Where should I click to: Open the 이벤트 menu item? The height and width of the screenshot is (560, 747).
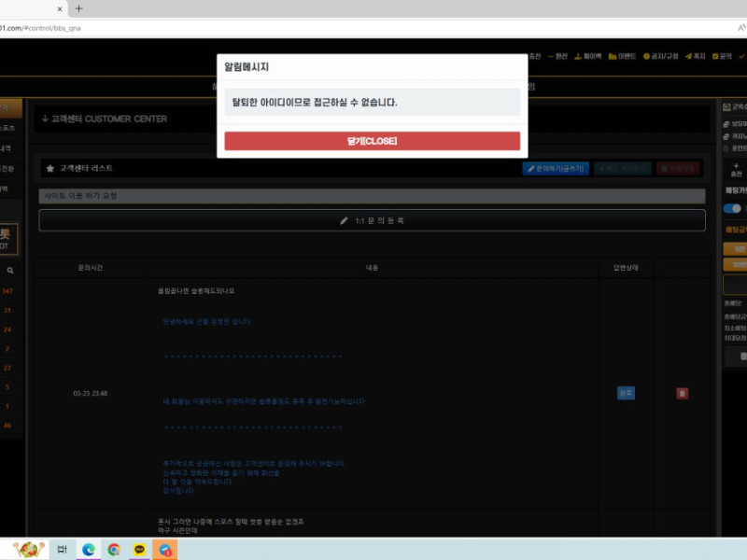(623, 56)
